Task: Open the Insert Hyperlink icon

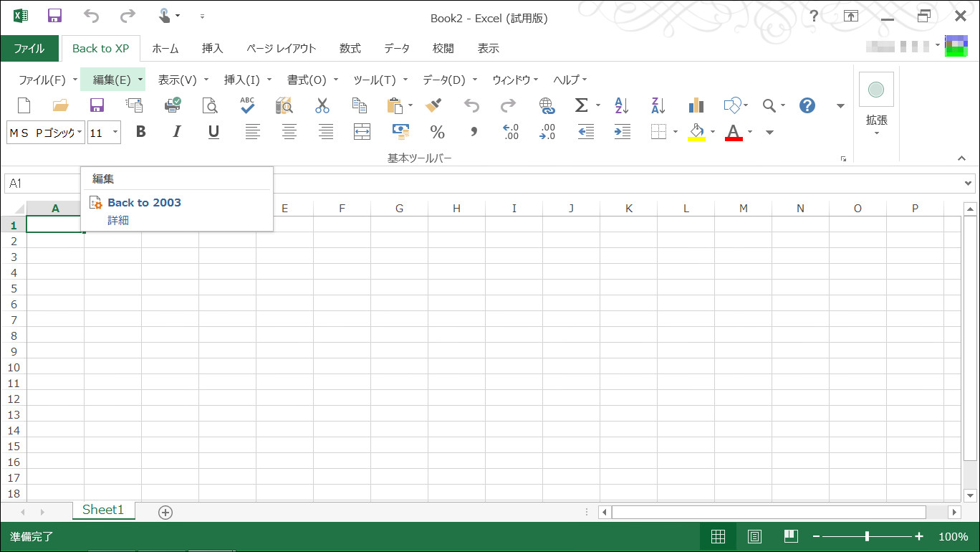Action: click(x=547, y=105)
